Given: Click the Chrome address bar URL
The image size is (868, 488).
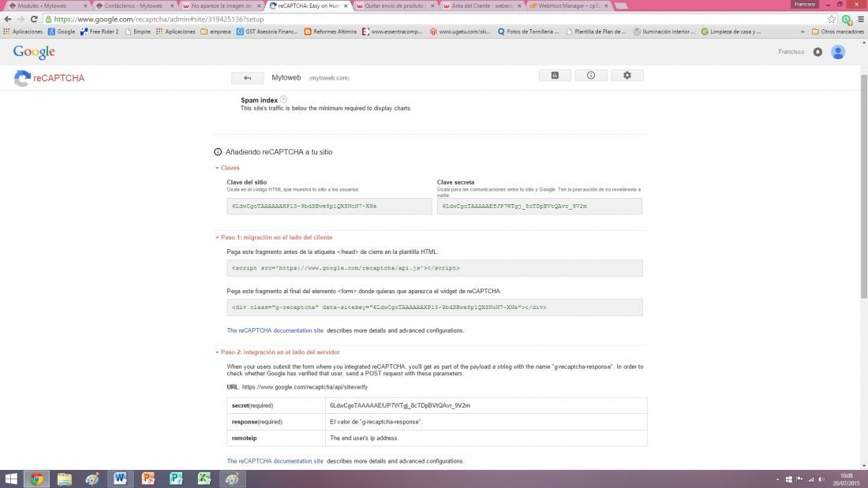Looking at the screenshot, I should coord(159,20).
